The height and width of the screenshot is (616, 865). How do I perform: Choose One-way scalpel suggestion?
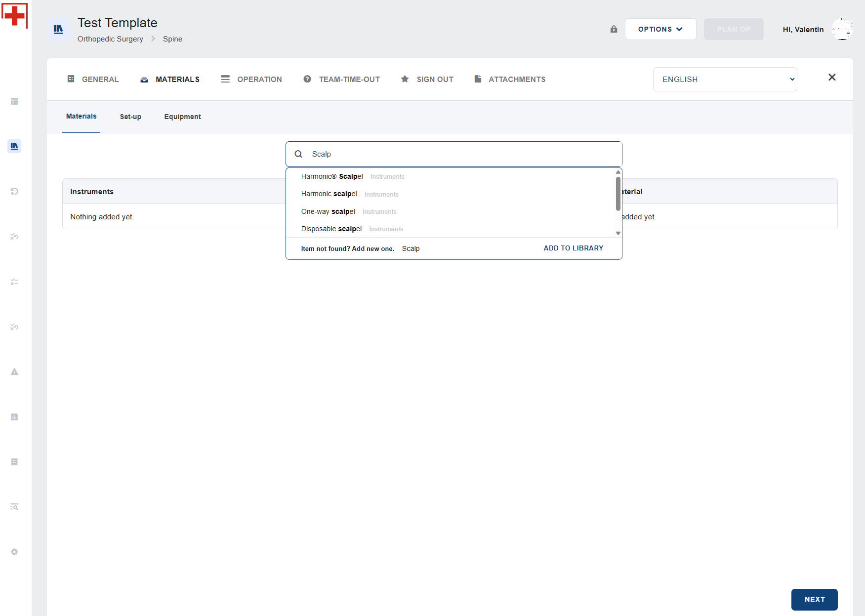[x=451, y=211]
